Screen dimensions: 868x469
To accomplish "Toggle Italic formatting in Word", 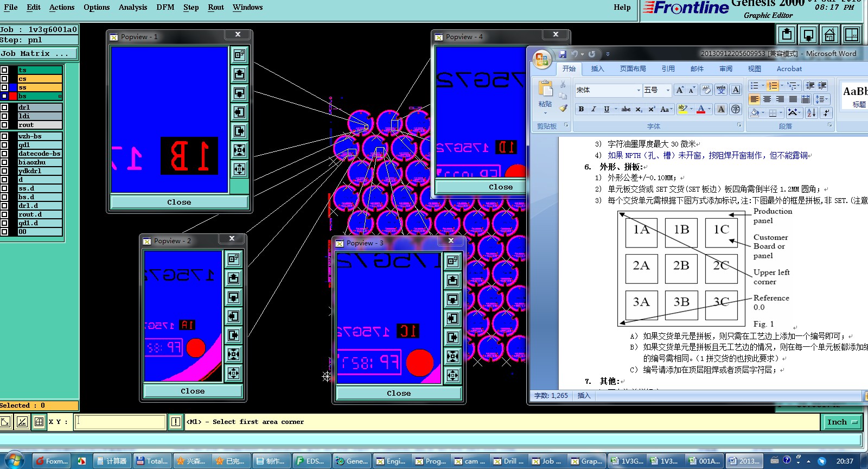I will (x=593, y=109).
